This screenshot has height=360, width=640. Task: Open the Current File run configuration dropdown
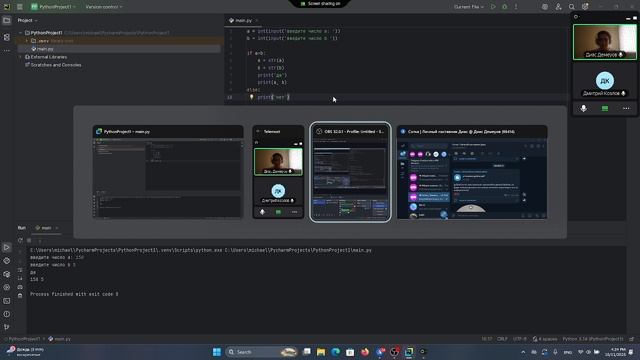click(x=469, y=7)
